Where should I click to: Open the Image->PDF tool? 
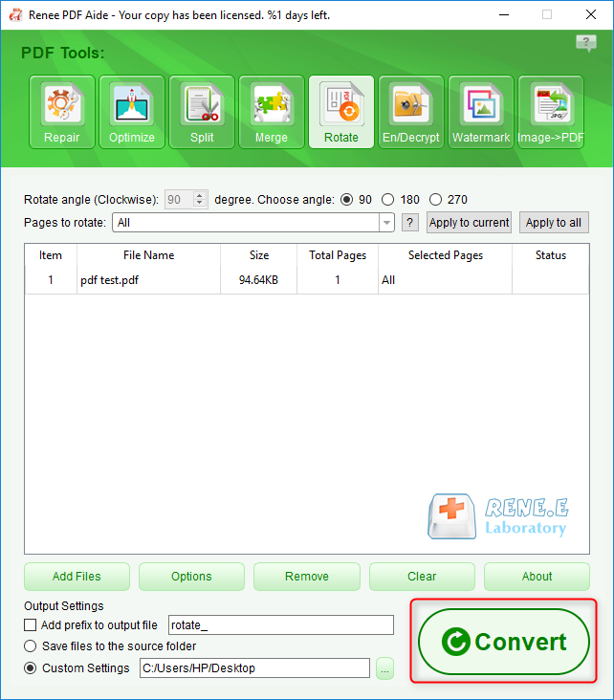[551, 112]
